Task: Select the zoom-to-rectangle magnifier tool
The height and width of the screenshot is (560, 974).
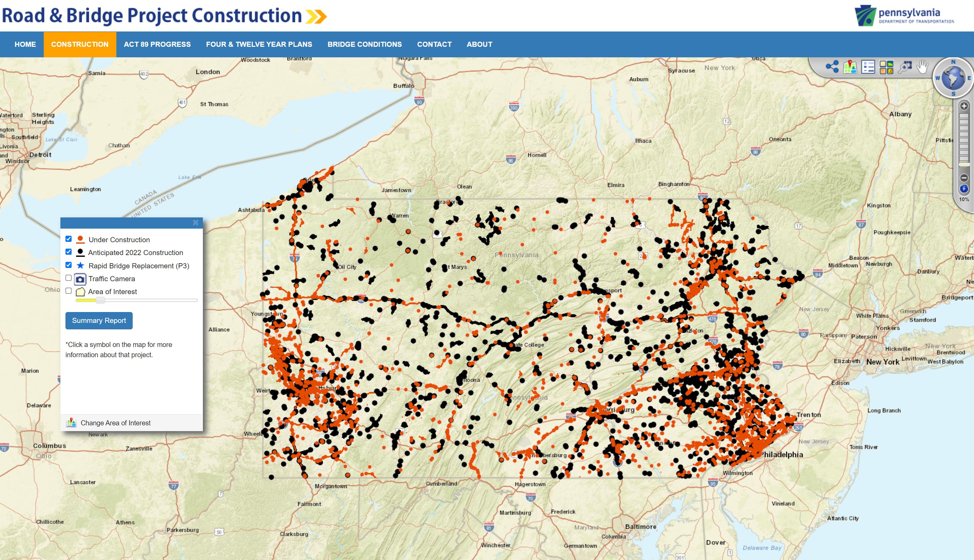Action: 905,67
